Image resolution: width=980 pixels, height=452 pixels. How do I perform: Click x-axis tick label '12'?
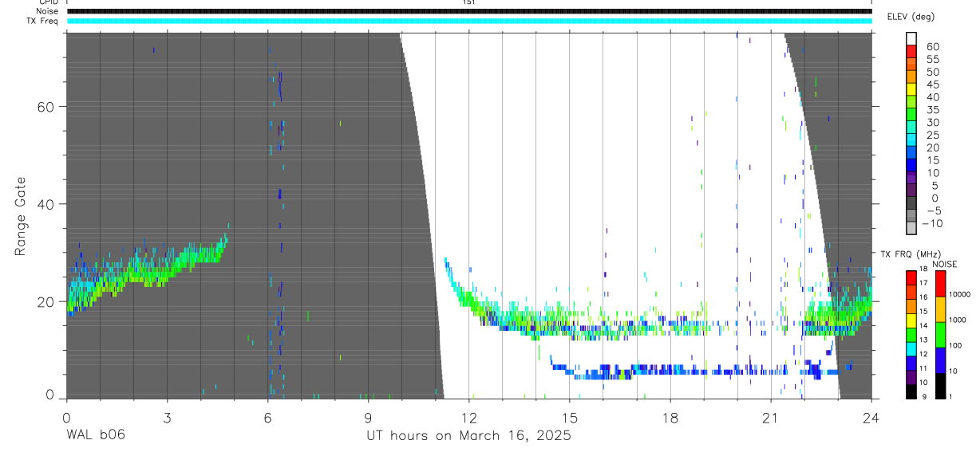[x=468, y=417]
